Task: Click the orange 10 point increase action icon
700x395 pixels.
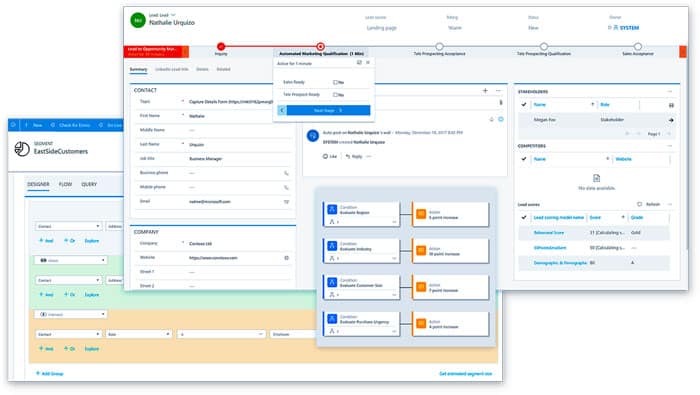Action: tap(421, 251)
